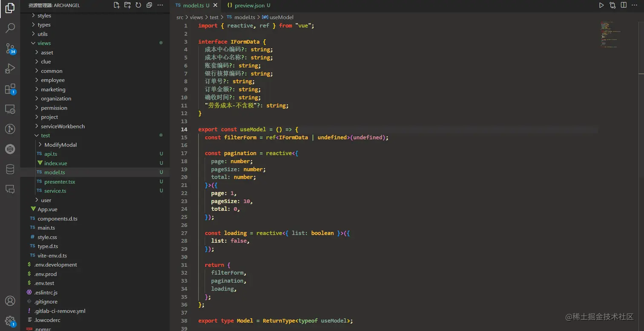
Task: Open .env.development file
Action: pyautogui.click(x=95, y=265)
